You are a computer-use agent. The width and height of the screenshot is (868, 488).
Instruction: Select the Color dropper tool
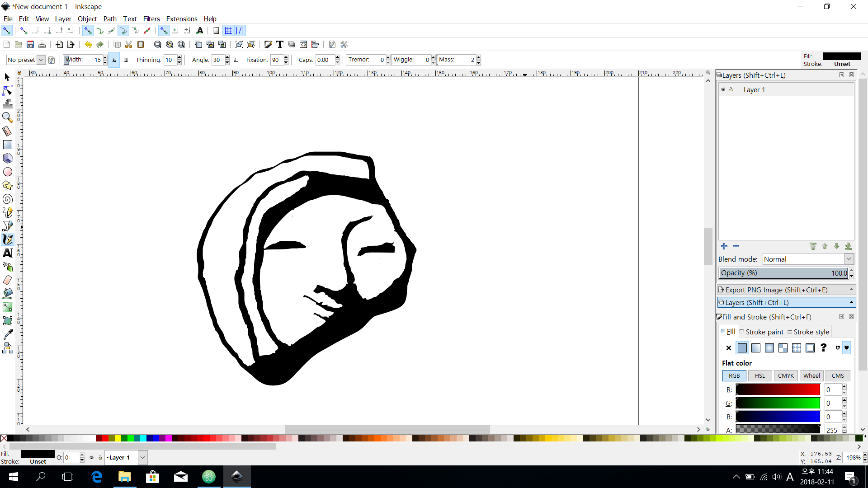tap(7, 334)
